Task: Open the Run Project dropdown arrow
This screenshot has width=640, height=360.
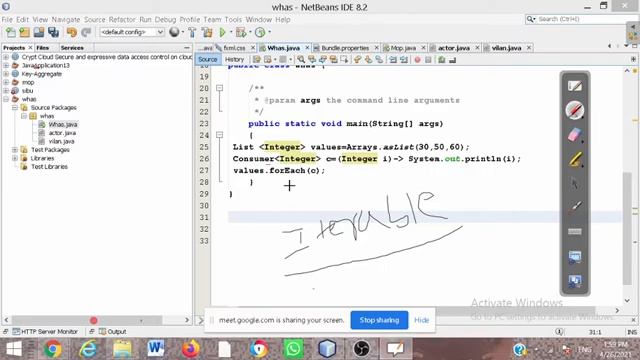Action: coord(231,32)
